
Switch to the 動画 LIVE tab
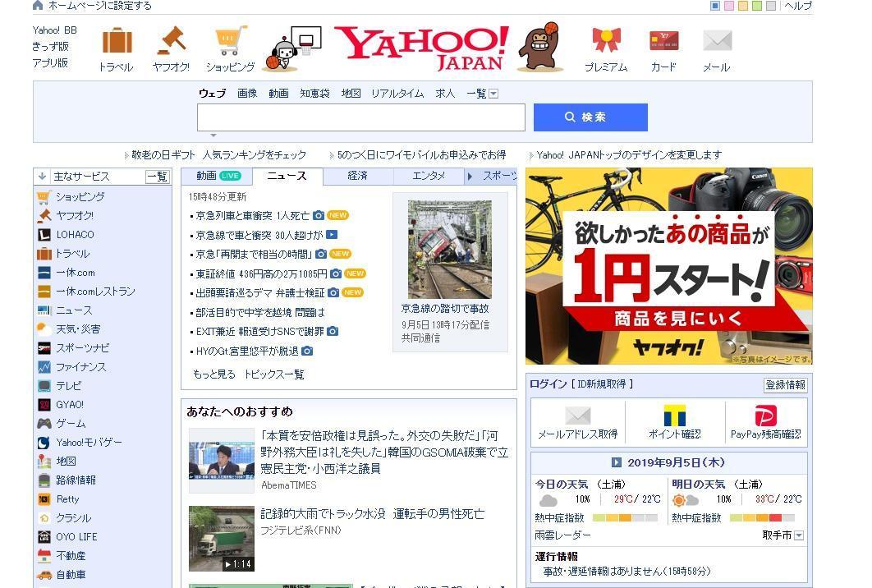point(217,176)
